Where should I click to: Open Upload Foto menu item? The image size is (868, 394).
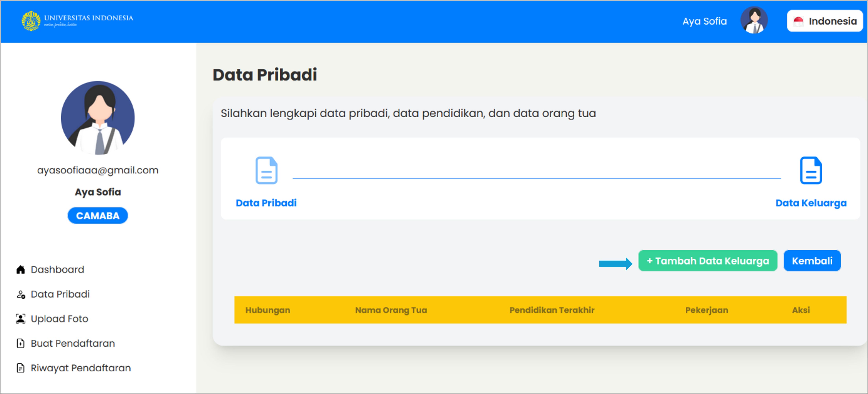59,319
